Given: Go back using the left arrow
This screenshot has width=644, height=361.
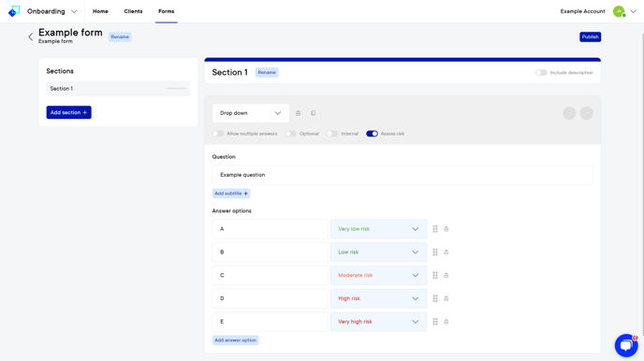Looking at the screenshot, I should tap(30, 36).
